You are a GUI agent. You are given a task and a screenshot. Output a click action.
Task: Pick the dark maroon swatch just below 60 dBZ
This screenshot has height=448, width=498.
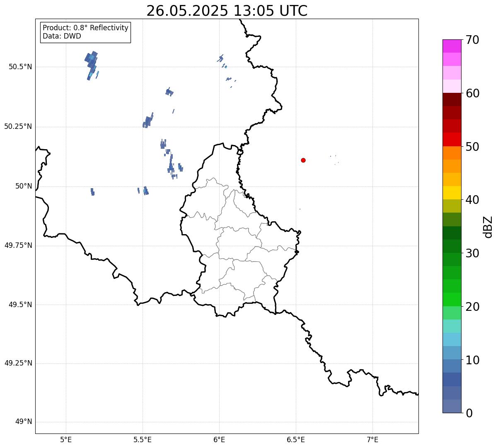tap(452, 99)
